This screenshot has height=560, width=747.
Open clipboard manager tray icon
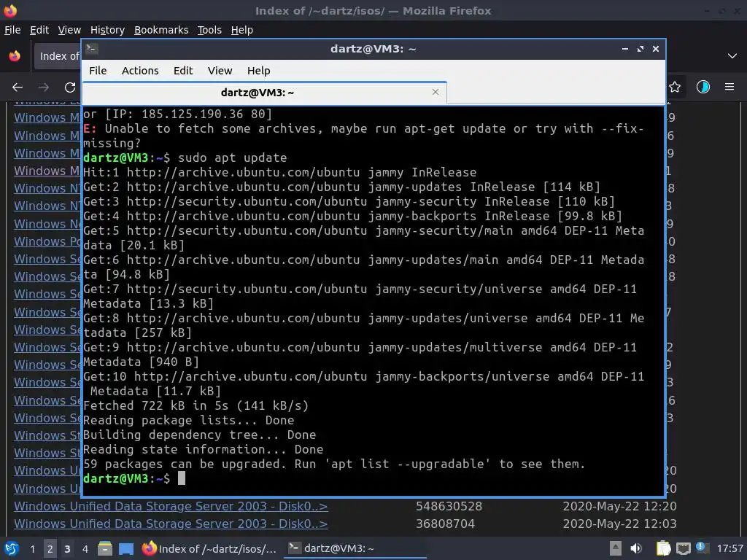pyautogui.click(x=663, y=548)
